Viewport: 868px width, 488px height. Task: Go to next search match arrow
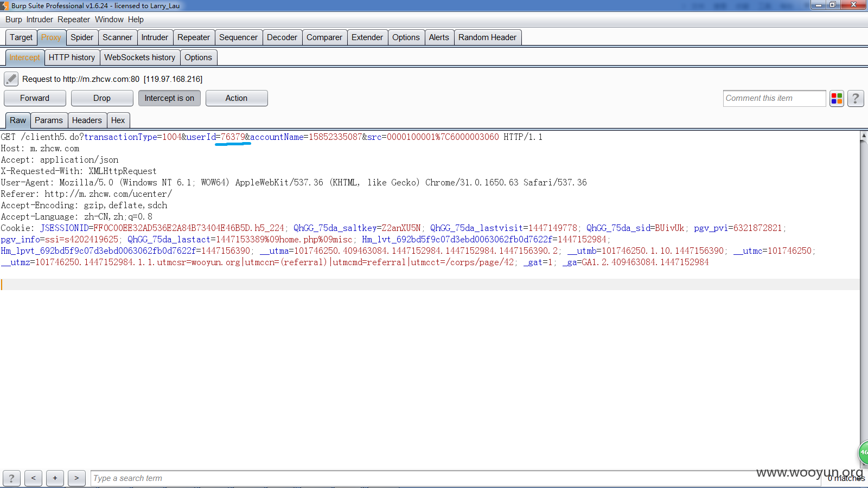(x=76, y=478)
